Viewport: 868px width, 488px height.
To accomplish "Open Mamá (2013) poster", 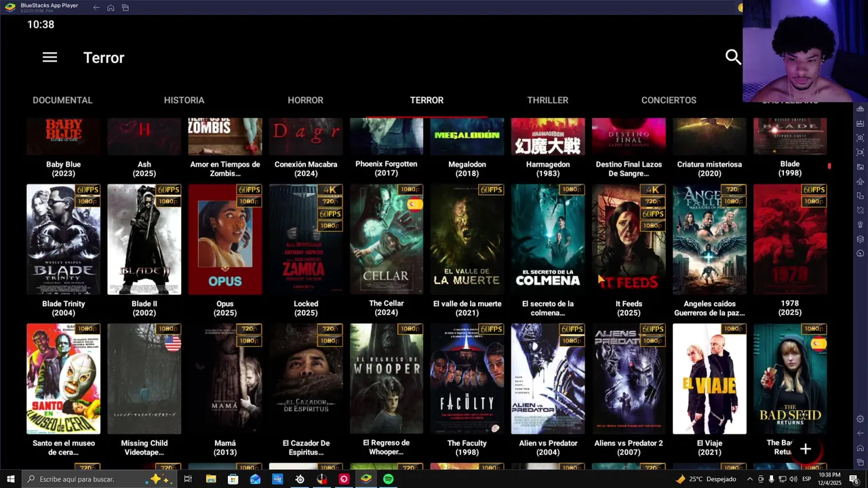I will (225, 379).
